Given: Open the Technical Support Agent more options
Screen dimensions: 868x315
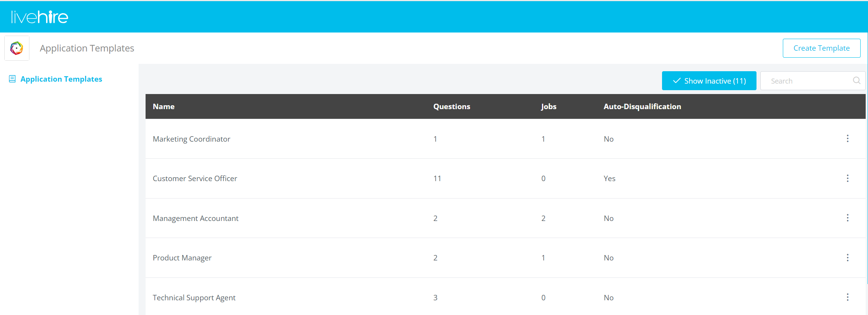Looking at the screenshot, I should click(847, 297).
